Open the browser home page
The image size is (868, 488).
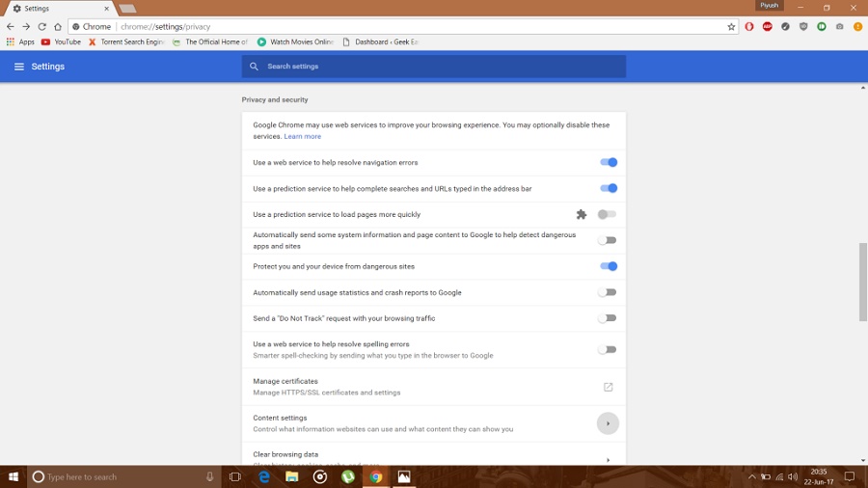coord(58,27)
